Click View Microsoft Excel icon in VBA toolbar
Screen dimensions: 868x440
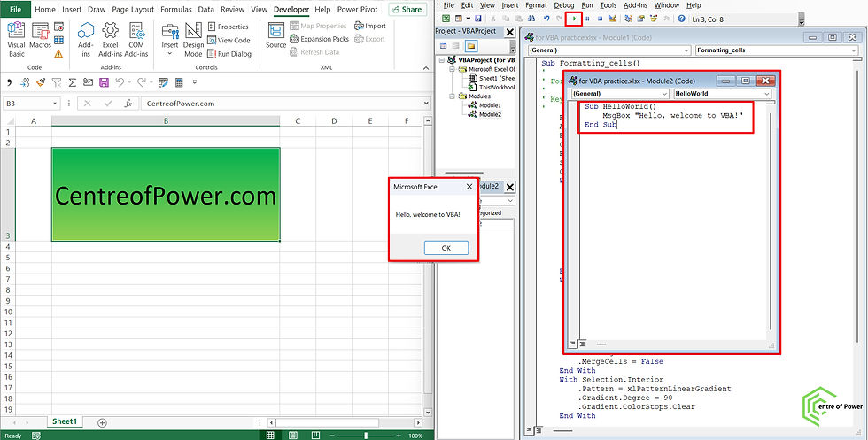(445, 19)
